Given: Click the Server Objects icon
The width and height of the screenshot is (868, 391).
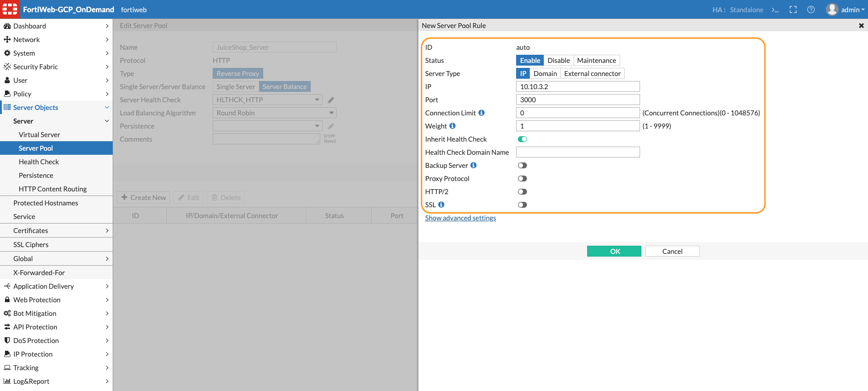Looking at the screenshot, I should [7, 108].
